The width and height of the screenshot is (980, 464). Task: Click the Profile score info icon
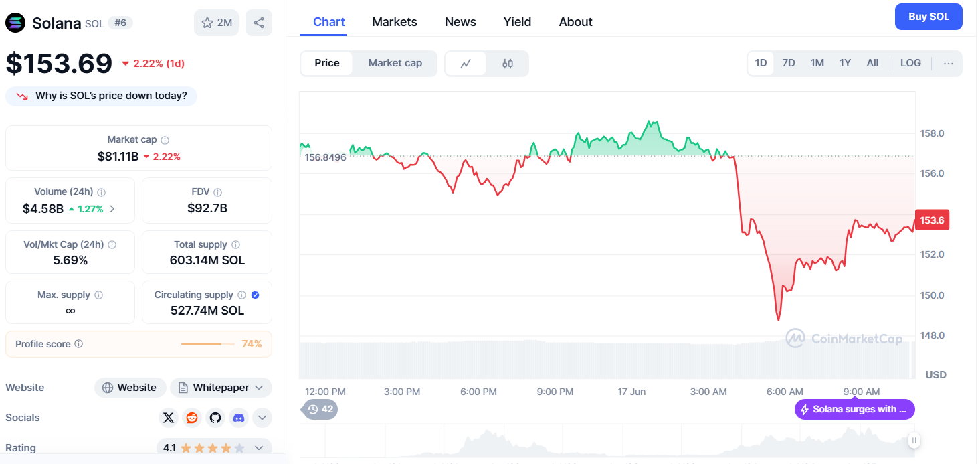pyautogui.click(x=79, y=344)
